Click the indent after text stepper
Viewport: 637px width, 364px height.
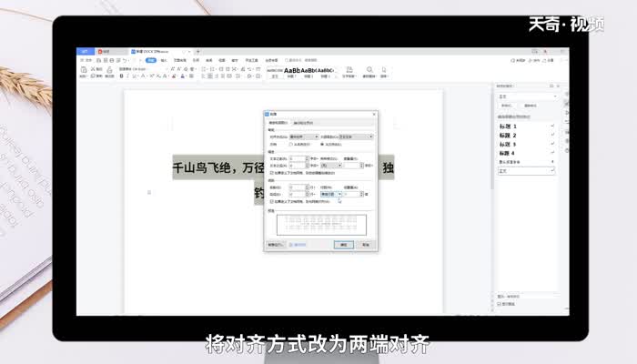pyautogui.click(x=307, y=166)
